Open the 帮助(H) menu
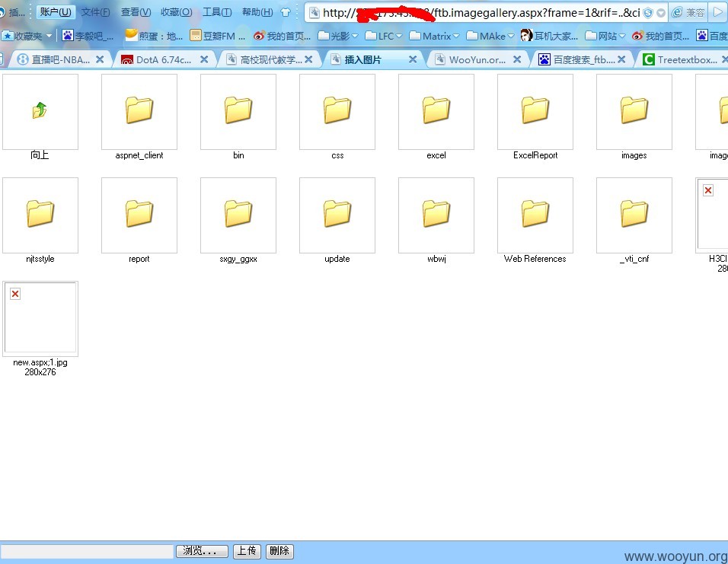Image resolution: width=728 pixels, height=564 pixels. click(257, 12)
